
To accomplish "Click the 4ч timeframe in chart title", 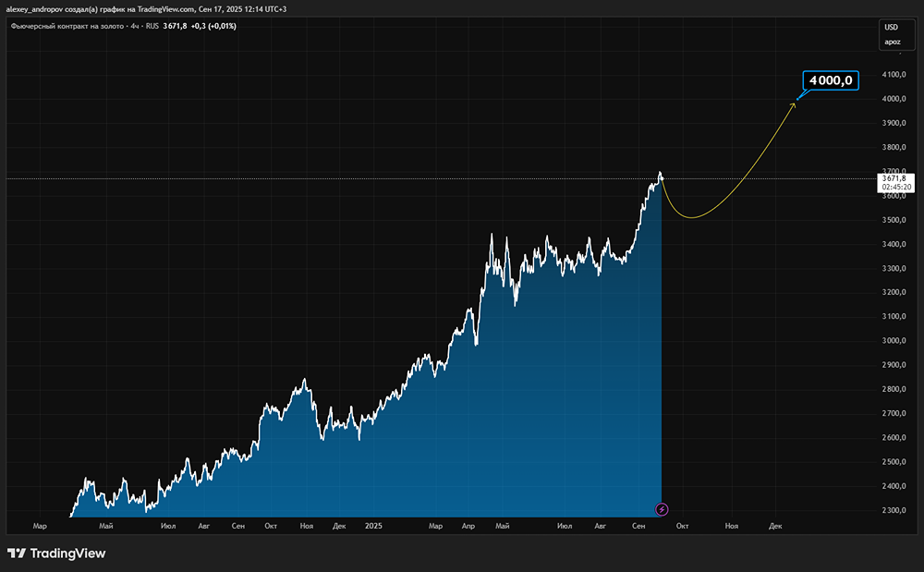I will (x=135, y=26).
